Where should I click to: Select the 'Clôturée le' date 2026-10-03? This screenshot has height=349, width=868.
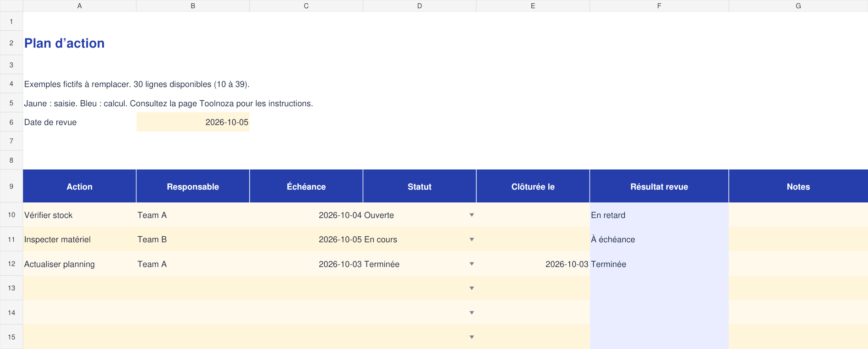tap(533, 264)
